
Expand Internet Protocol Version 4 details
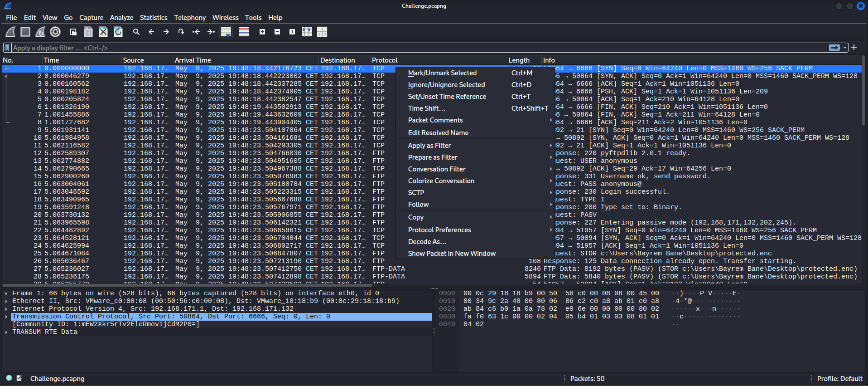6,309
